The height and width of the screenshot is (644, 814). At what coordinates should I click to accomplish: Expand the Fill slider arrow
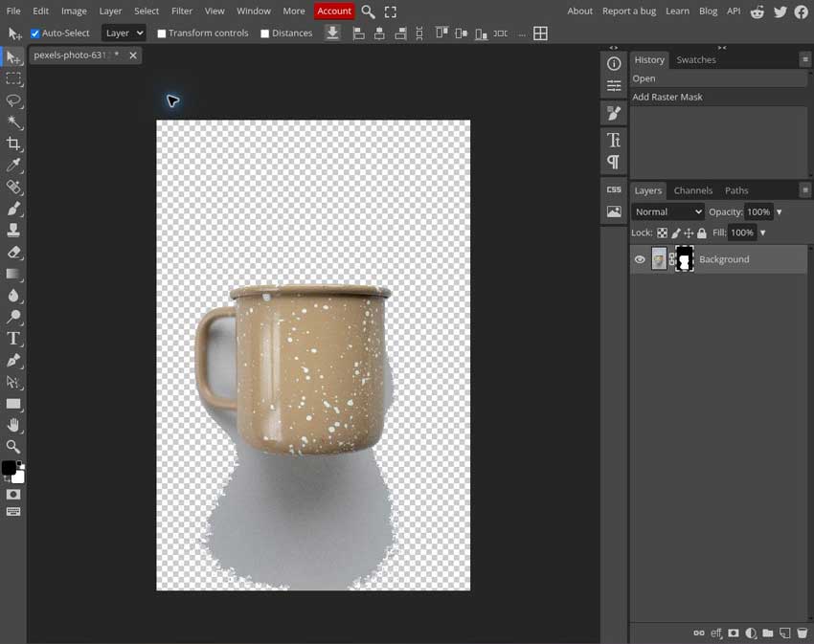tap(762, 233)
